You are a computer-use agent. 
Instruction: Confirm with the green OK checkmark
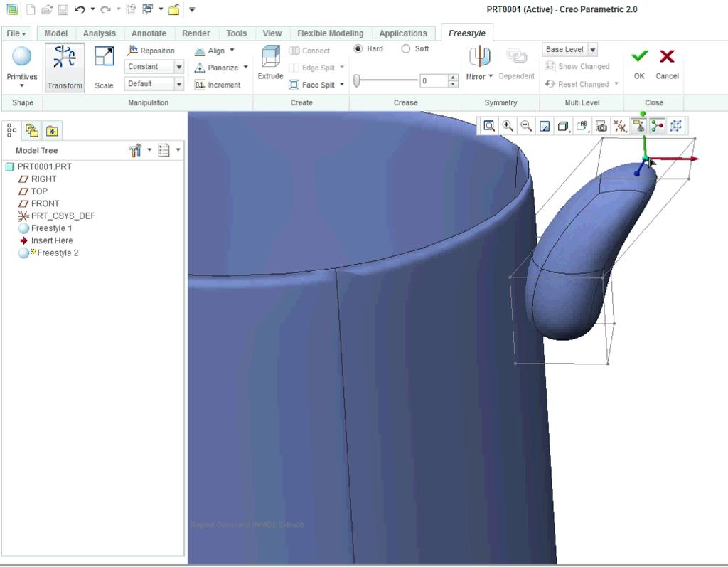639,63
